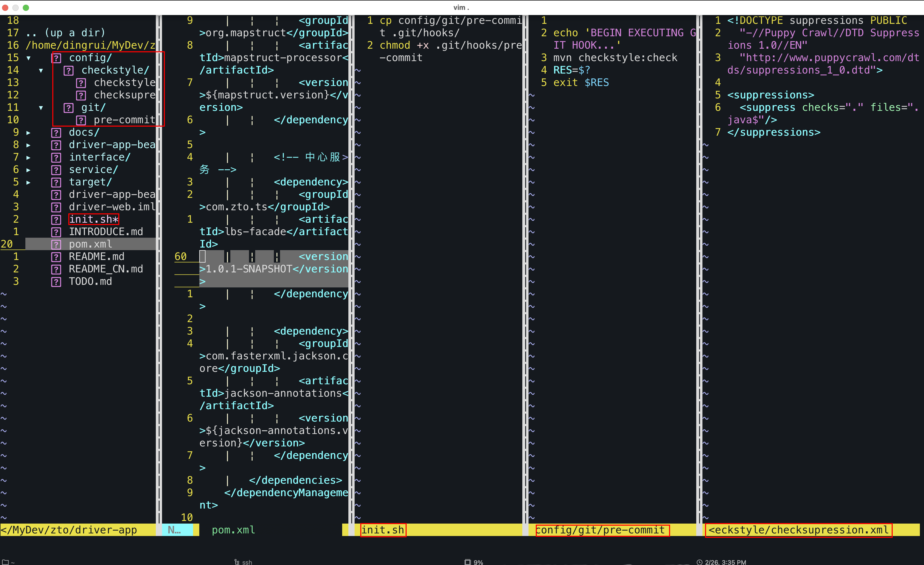Screen dimensions: 924x565
Task: Click the icon beside README_CN.md
Action: tap(56, 269)
